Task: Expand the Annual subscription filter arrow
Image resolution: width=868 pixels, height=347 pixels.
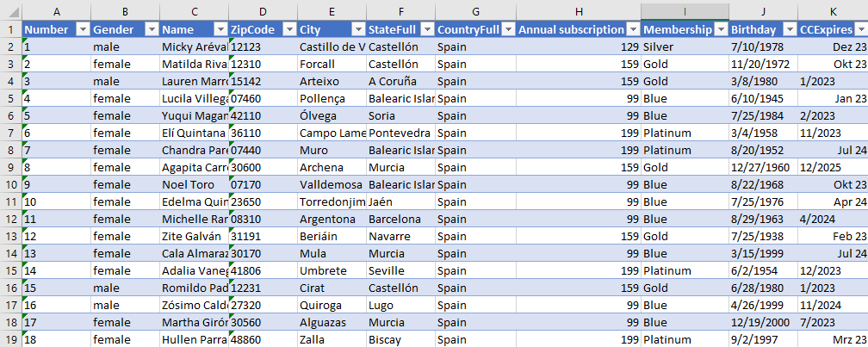Action: pyautogui.click(x=633, y=29)
